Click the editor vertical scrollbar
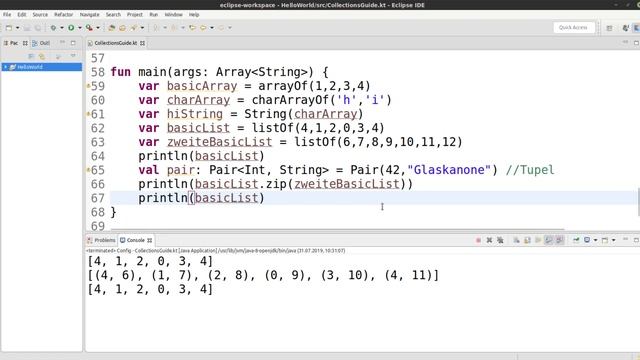This screenshot has height=360, width=640. (x=638, y=202)
